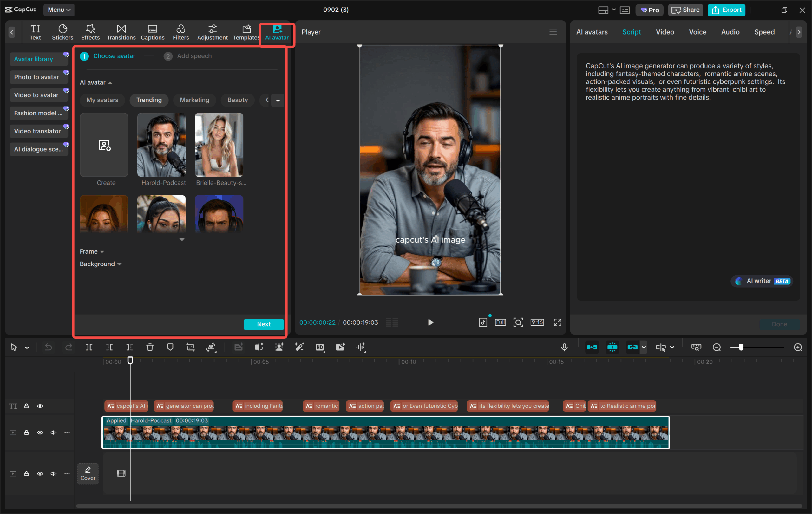Select the Brielle-Beauty avatar thumbnail
Screen dimensions: 812x514
coord(219,145)
